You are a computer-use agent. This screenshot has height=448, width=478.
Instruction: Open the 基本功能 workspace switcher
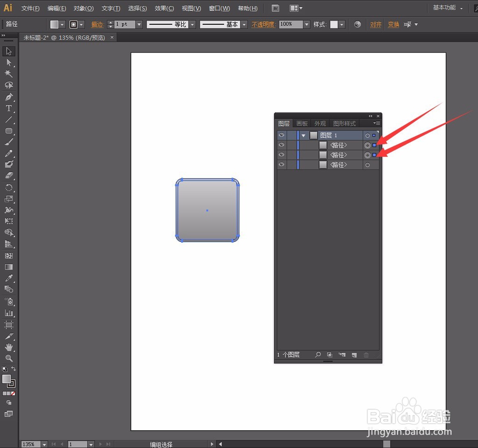[x=448, y=8]
